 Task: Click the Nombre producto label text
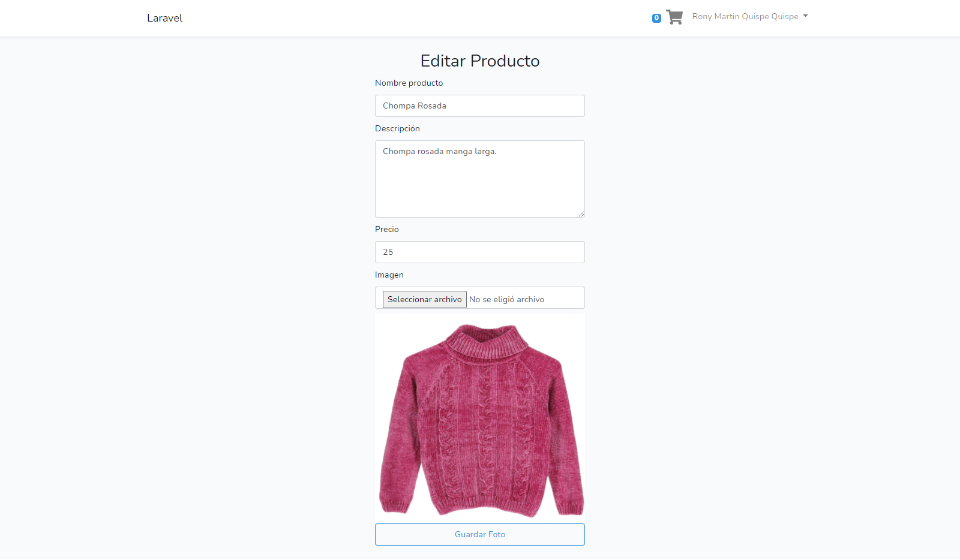409,83
